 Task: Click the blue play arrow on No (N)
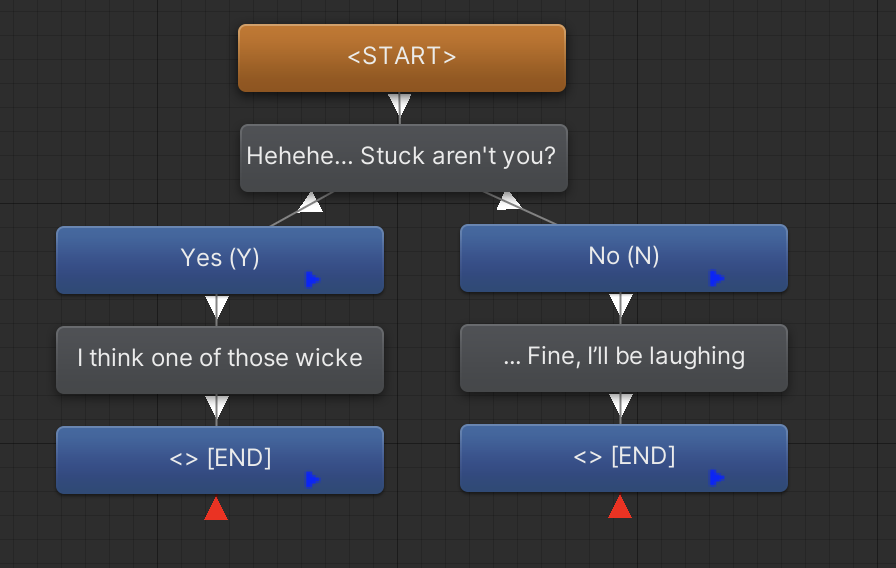click(x=717, y=278)
